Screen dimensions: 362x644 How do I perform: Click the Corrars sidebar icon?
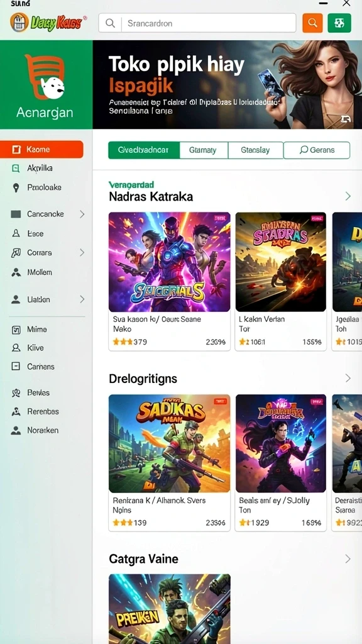click(x=16, y=253)
